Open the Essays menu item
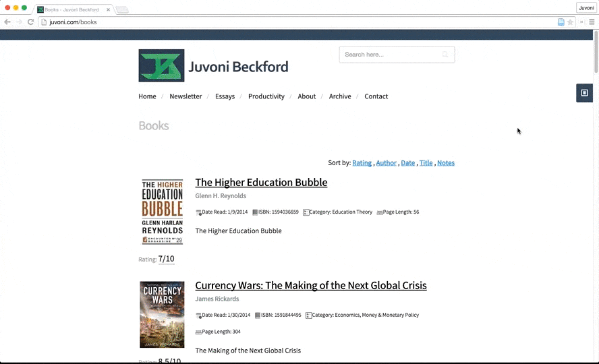 (x=225, y=96)
